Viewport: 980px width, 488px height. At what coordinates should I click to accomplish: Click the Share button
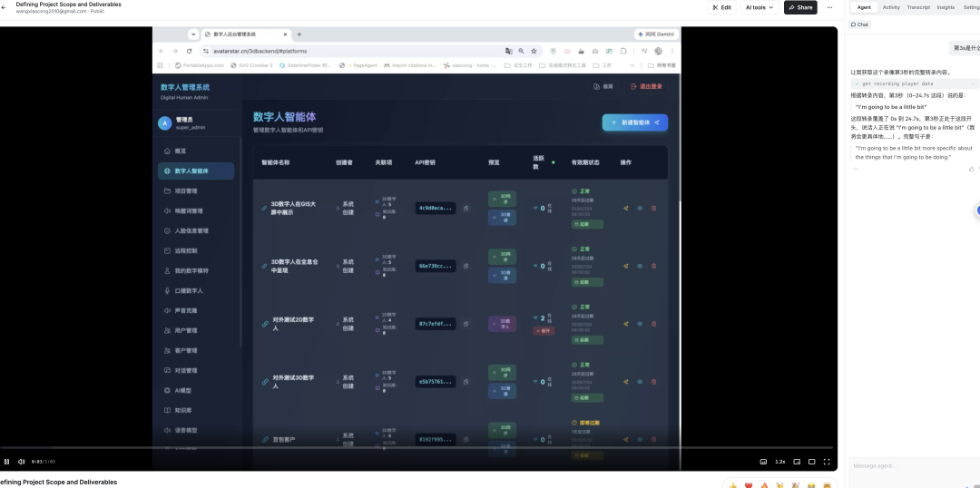coord(800,7)
